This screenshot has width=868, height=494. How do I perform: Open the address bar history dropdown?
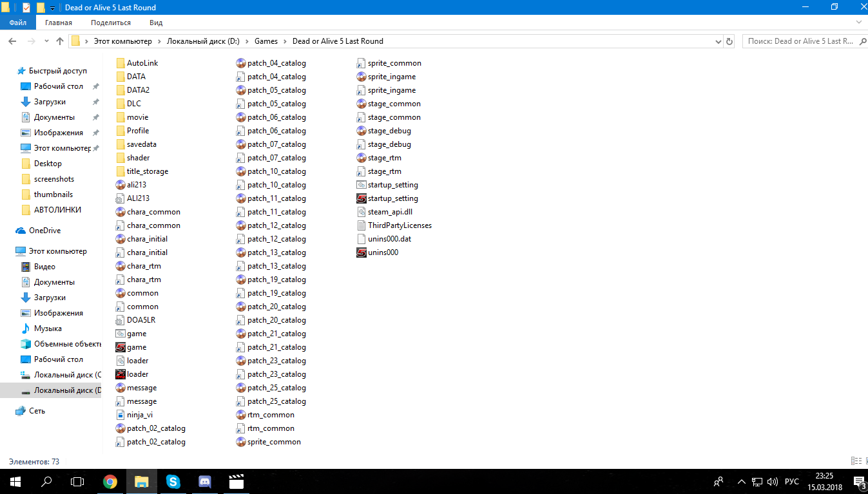click(719, 41)
